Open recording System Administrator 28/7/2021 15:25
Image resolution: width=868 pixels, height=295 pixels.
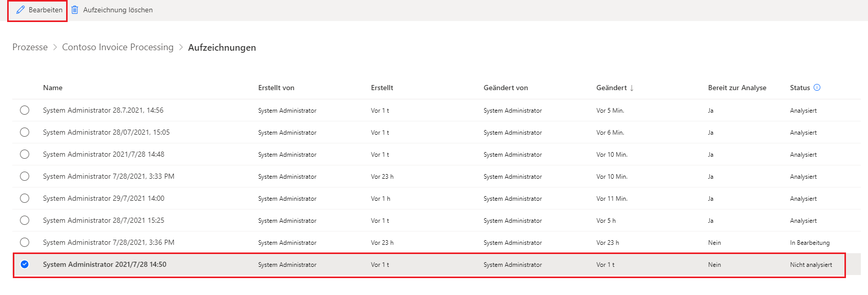(104, 220)
